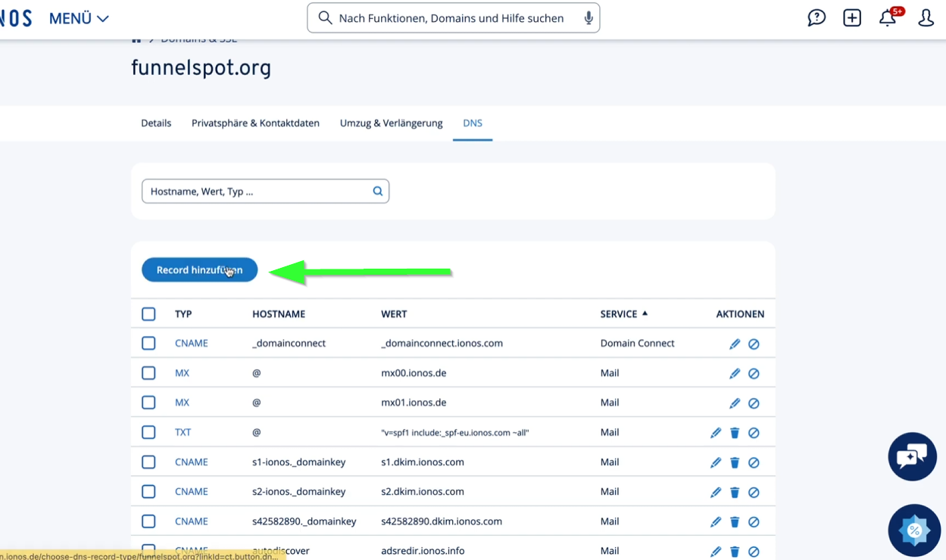
Task: Click the TYP column header
Action: point(183,314)
